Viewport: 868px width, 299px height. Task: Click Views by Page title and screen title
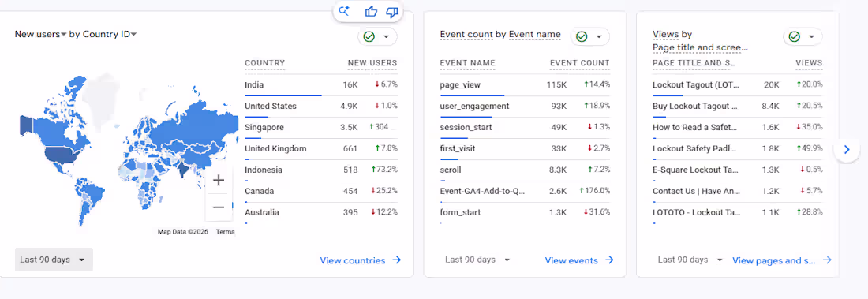tap(700, 41)
